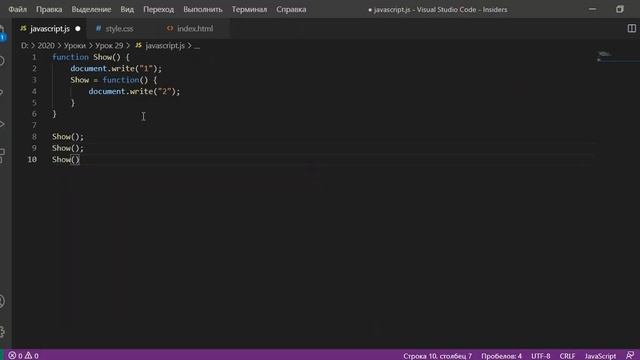Viewport: 640px width, 360px height.
Task: Restore down the VS Code window
Action: point(620,9)
